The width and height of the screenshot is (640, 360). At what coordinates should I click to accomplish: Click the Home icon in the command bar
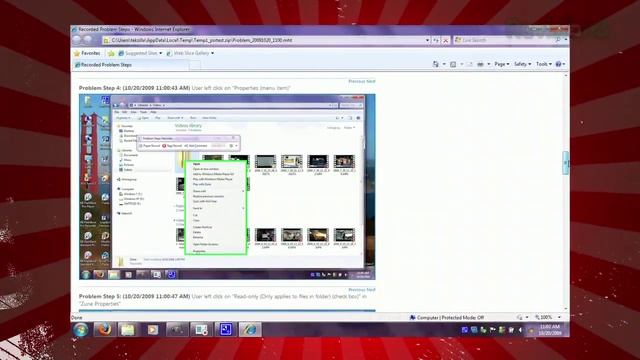pos(436,64)
